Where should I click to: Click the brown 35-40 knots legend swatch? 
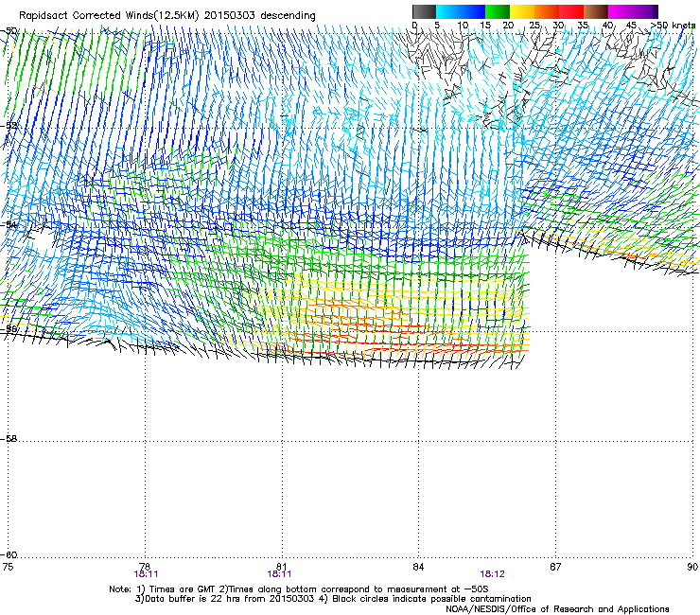[x=596, y=11]
